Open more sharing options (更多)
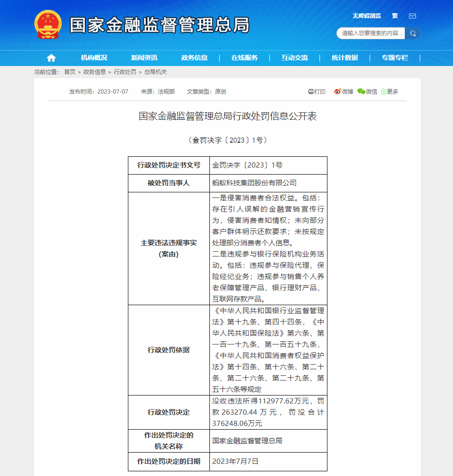 coord(389,91)
